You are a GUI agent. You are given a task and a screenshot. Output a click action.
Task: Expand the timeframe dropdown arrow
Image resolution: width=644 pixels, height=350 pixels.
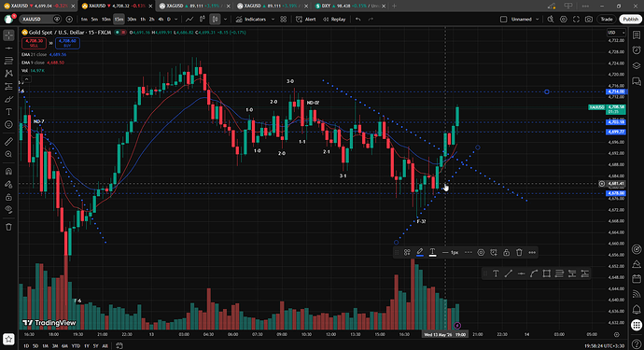(x=176, y=20)
